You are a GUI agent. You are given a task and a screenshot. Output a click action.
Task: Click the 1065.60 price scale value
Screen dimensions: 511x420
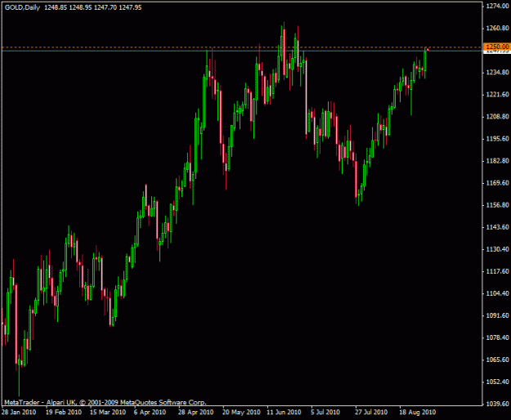coord(497,360)
